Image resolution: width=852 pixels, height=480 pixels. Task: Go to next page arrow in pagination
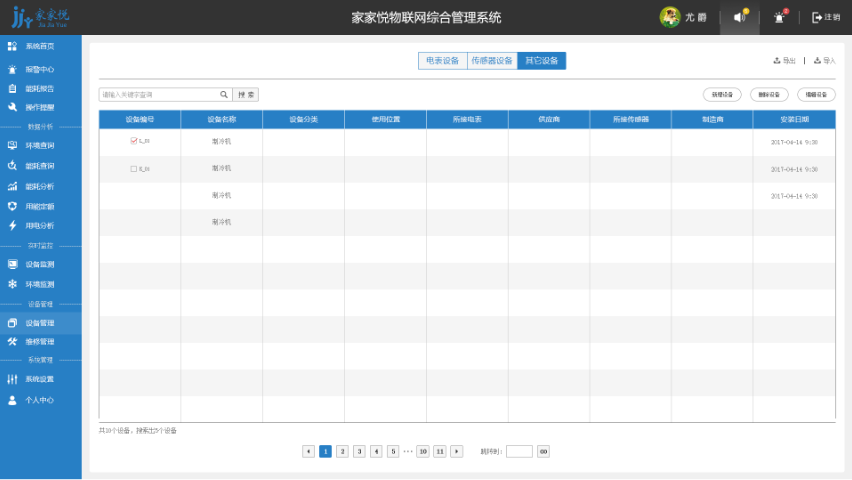tap(457, 452)
